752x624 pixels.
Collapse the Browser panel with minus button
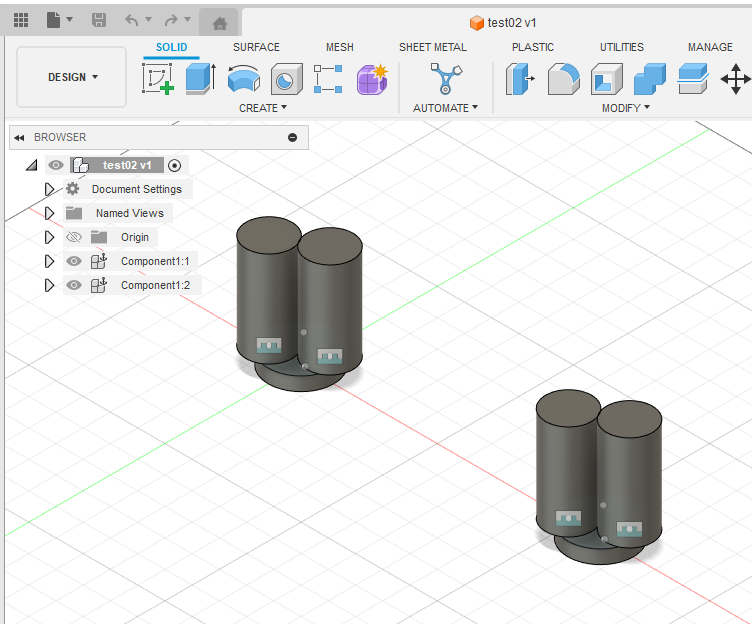point(292,137)
